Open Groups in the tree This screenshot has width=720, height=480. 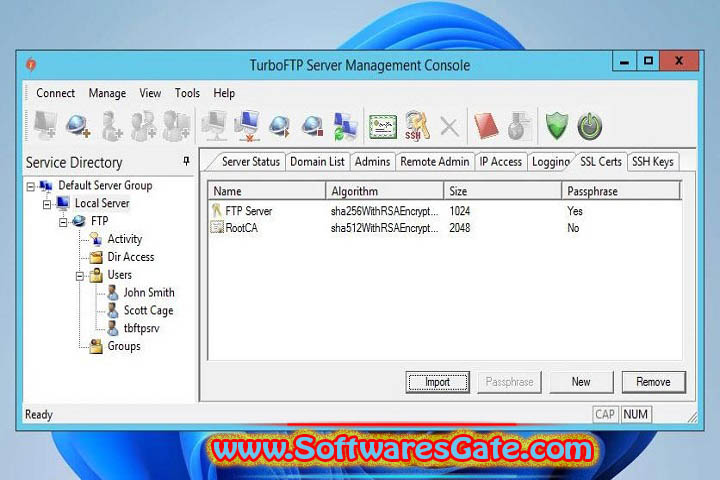point(124,346)
